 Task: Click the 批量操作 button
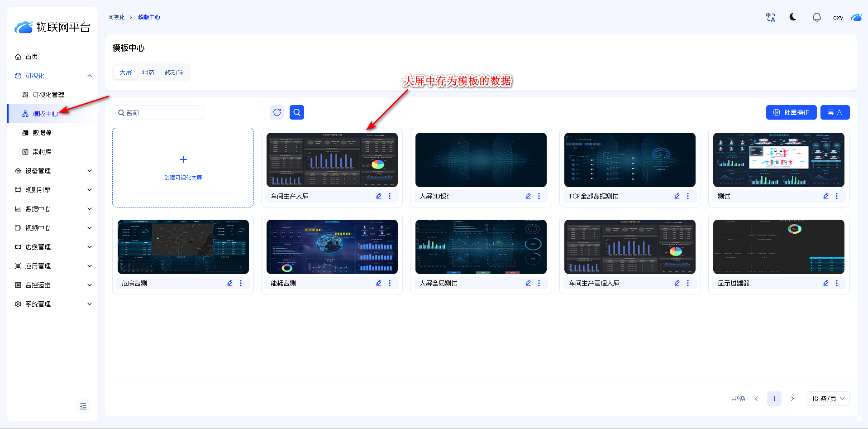click(791, 112)
